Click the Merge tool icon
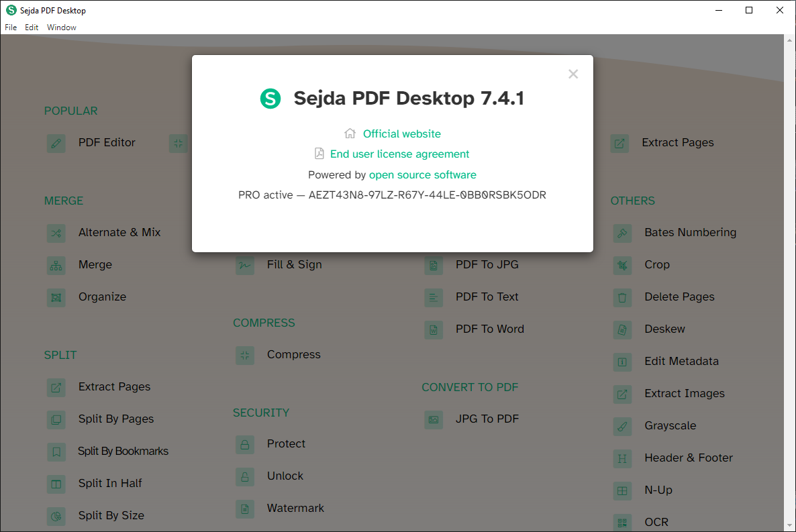The width and height of the screenshot is (796, 532). click(x=56, y=266)
